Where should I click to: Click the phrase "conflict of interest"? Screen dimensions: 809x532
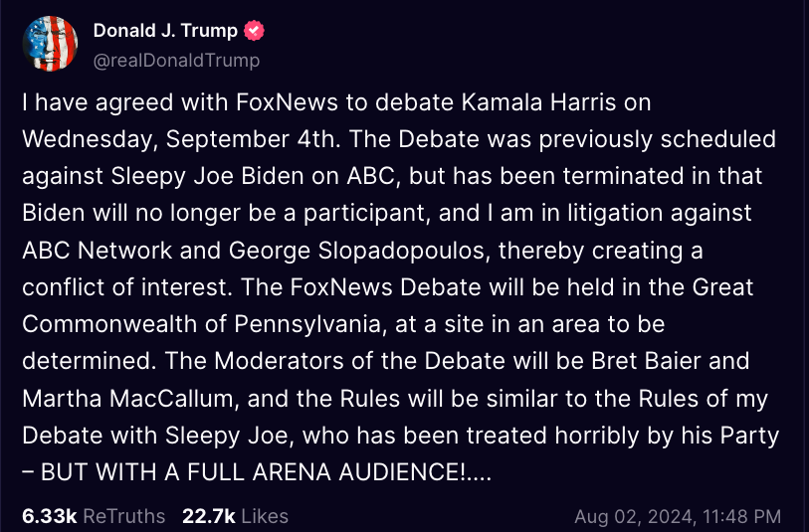click(x=110, y=287)
